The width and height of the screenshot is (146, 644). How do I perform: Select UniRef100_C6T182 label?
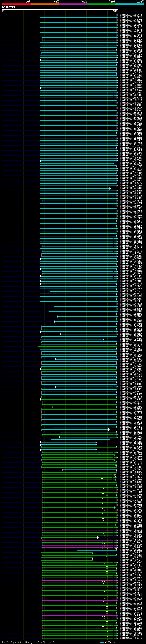pyautogui.click(x=131, y=316)
